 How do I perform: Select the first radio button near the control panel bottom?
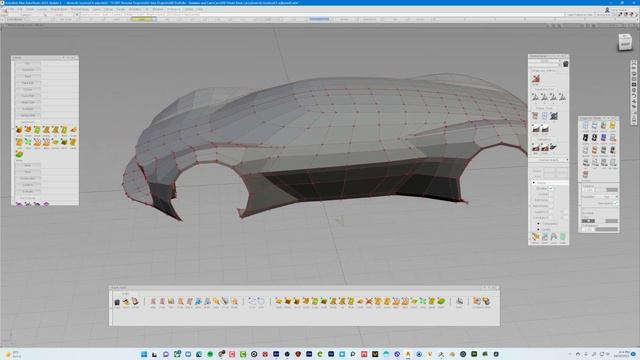[538, 224]
